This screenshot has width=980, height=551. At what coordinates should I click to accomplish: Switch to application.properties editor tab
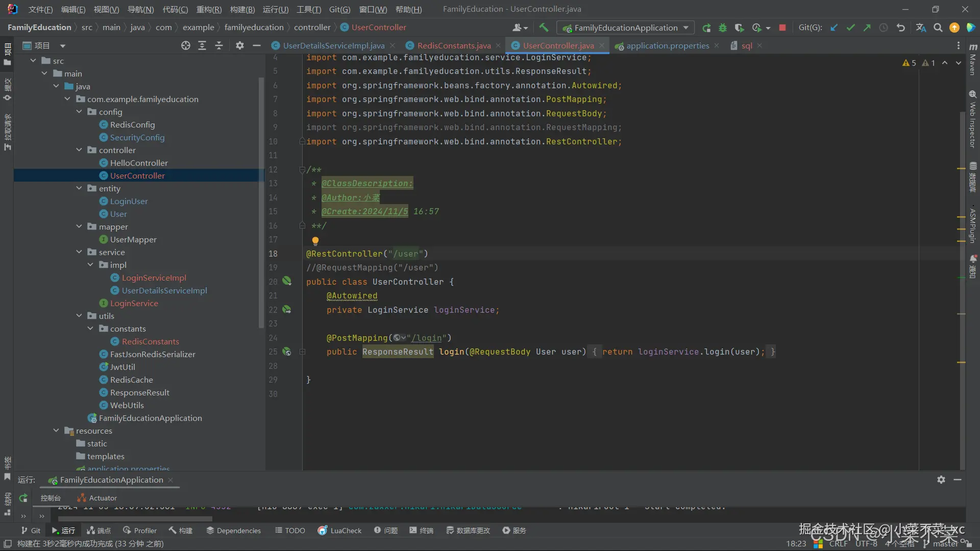667,46
